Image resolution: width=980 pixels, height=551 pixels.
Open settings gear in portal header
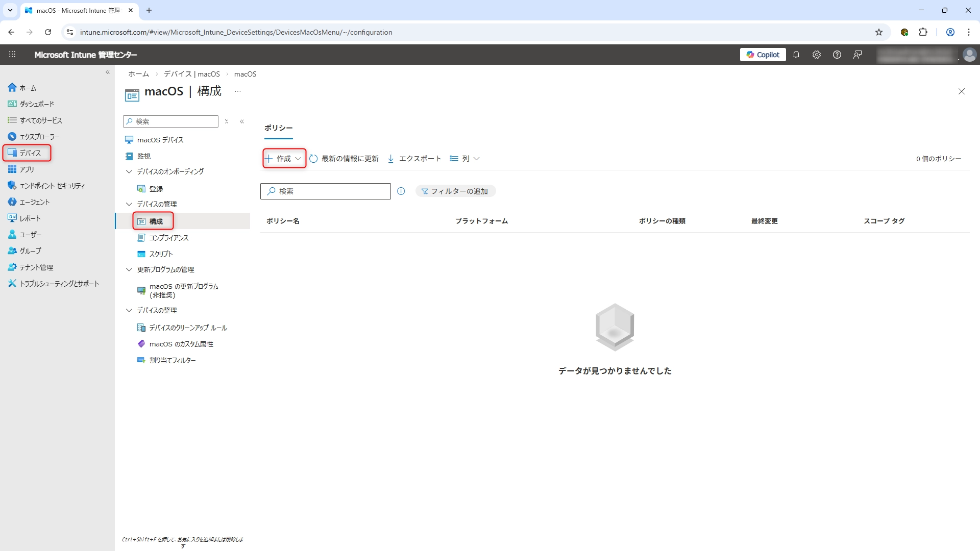click(816, 55)
